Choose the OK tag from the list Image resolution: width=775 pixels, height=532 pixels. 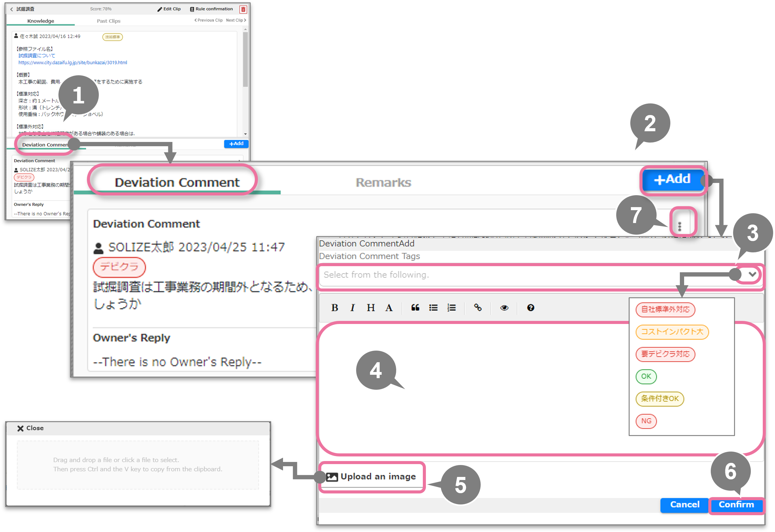coord(646,376)
